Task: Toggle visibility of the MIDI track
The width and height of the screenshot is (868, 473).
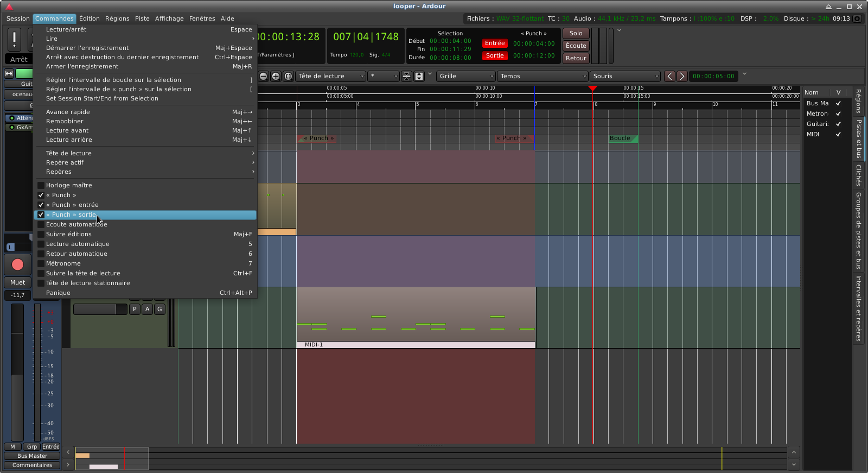Action: pyautogui.click(x=838, y=135)
